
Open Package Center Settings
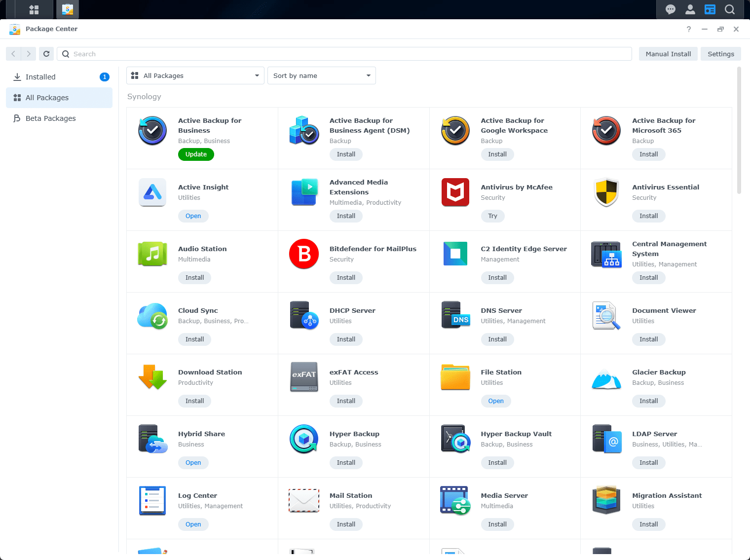tap(721, 54)
